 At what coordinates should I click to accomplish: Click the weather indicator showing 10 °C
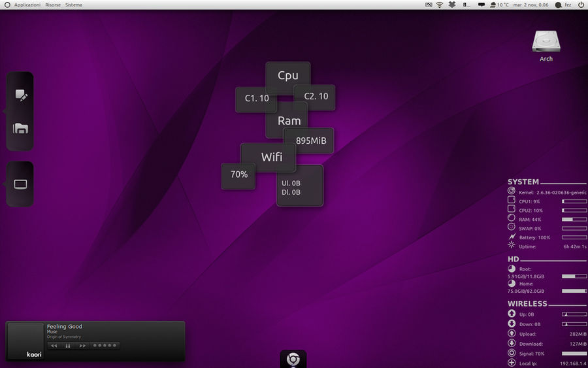click(500, 5)
